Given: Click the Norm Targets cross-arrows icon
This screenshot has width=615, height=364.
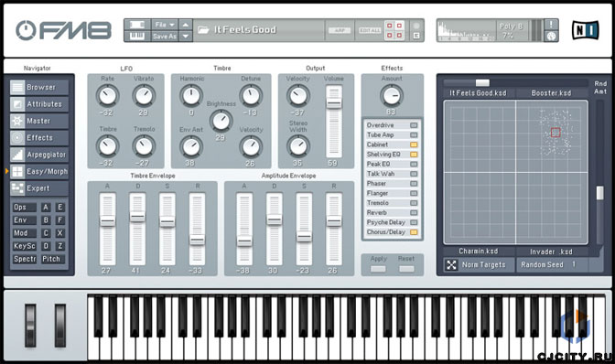Looking at the screenshot, I should pos(451,265).
